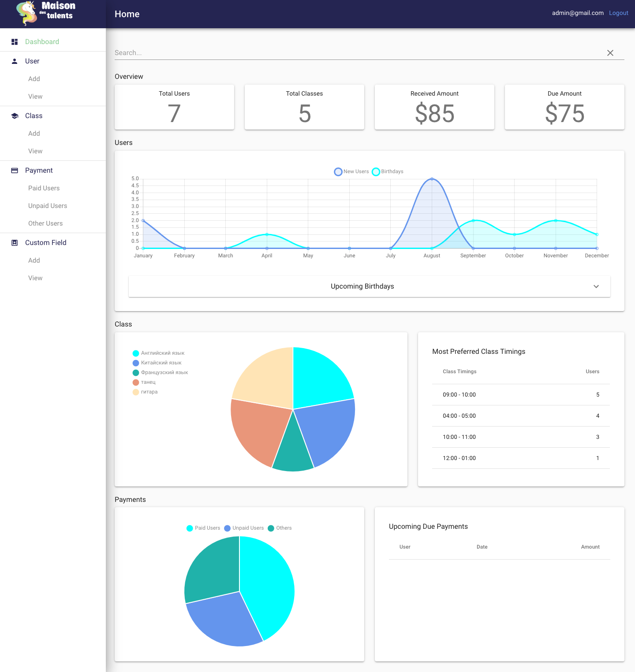Open the Due Amount $75 card
The image size is (635, 672).
coord(564,107)
